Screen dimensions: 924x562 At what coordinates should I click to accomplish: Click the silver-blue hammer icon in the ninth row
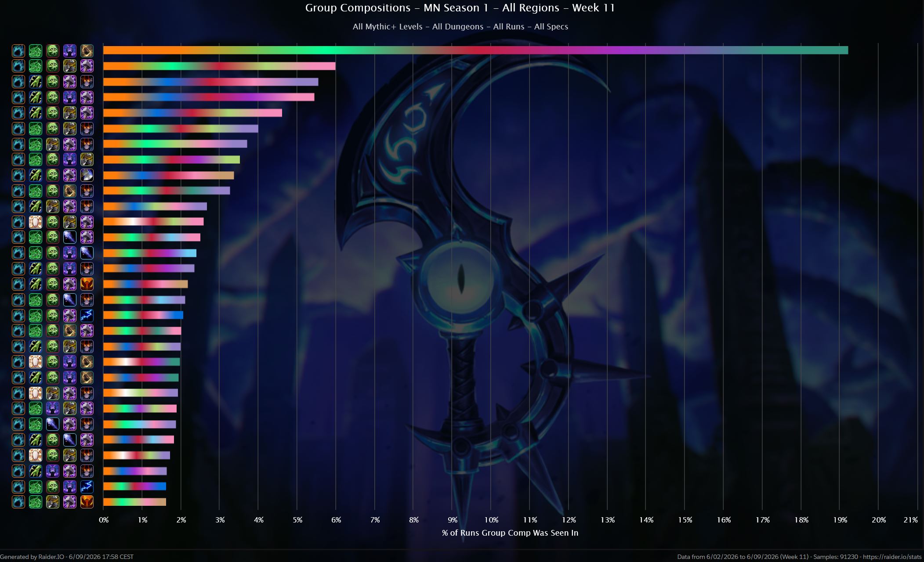click(87, 175)
